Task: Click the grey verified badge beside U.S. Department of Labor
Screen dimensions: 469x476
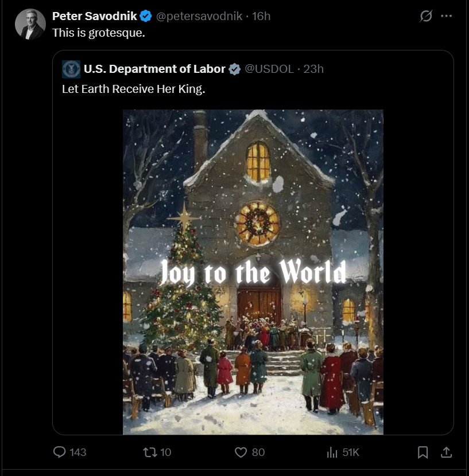Action: pos(235,69)
